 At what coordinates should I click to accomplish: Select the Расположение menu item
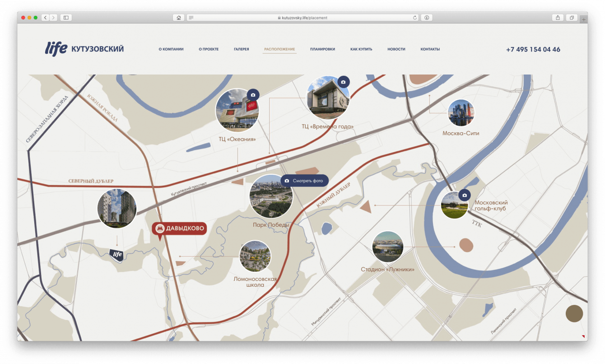(x=279, y=49)
